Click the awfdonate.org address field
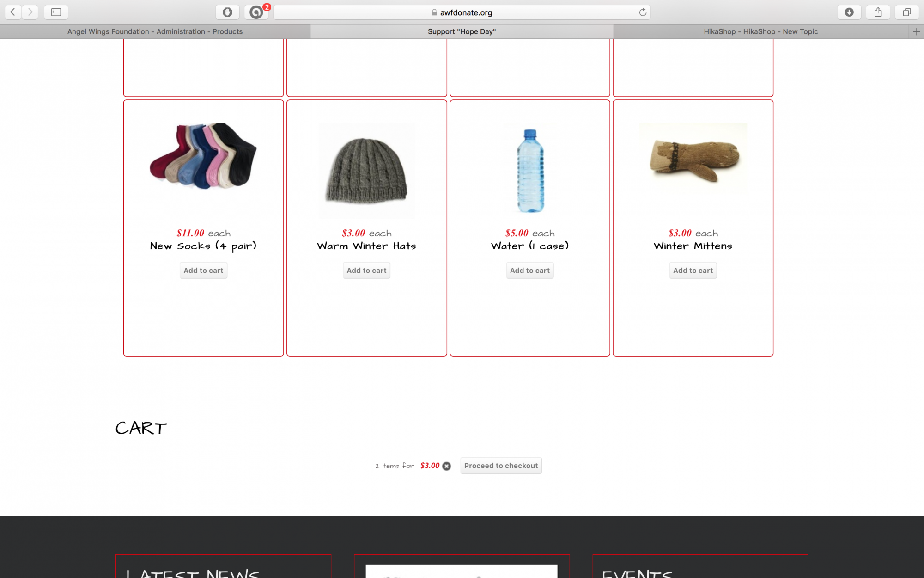Image resolution: width=924 pixels, height=578 pixels. pos(462,12)
